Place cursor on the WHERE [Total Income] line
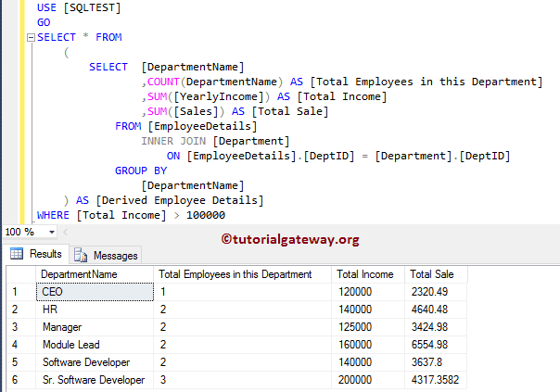The image size is (560, 392). pos(130,215)
